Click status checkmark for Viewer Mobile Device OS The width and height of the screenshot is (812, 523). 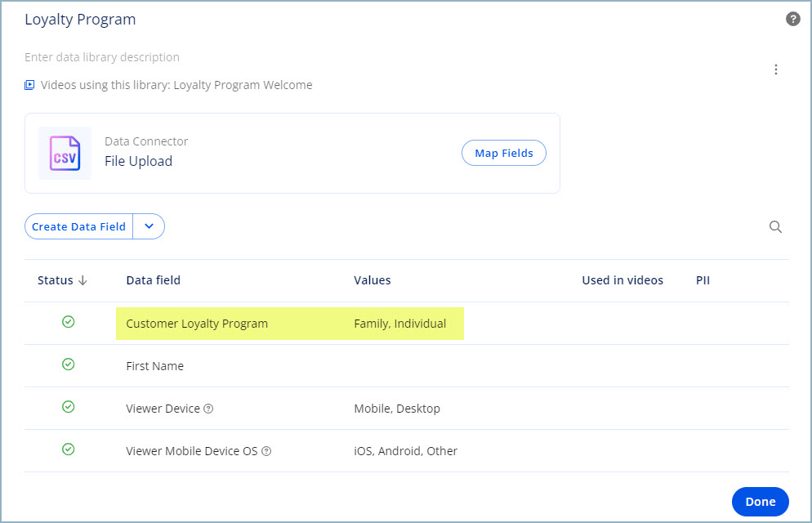69,449
